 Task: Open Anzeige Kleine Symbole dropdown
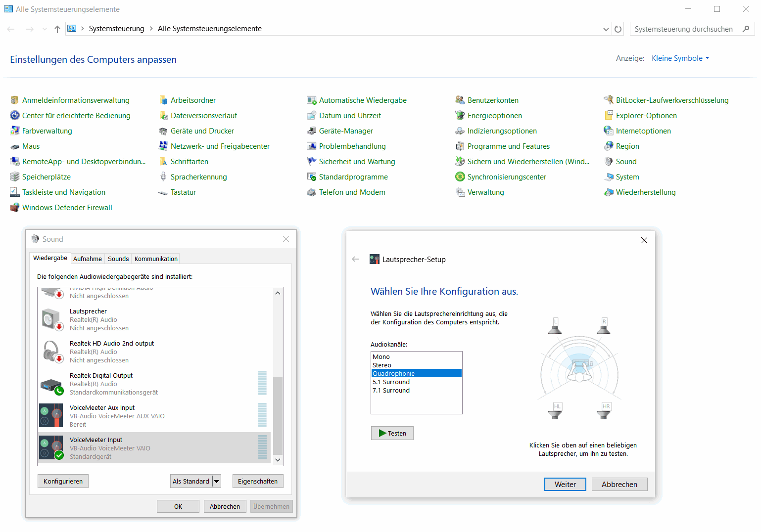(x=680, y=58)
